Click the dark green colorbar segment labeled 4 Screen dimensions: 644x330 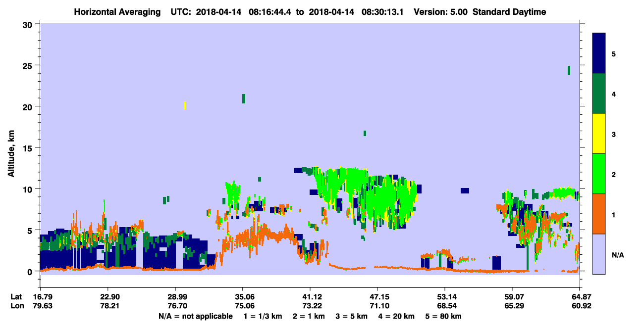pyautogui.click(x=599, y=94)
